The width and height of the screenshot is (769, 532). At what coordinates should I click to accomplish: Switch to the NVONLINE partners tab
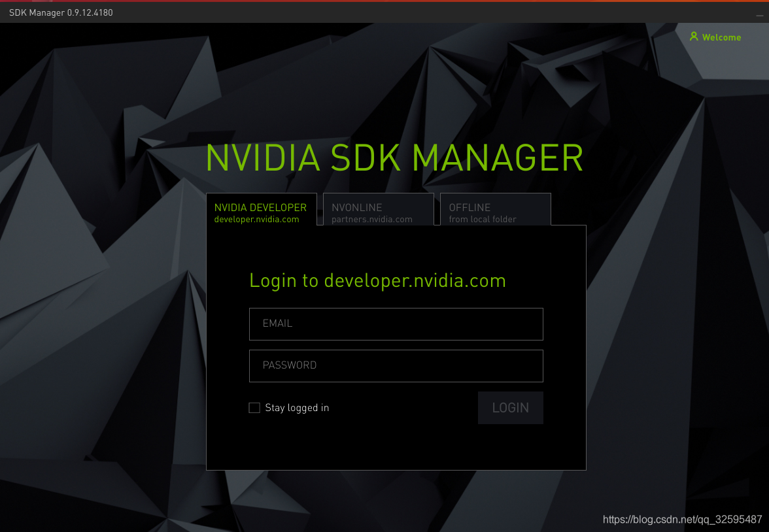coord(379,209)
